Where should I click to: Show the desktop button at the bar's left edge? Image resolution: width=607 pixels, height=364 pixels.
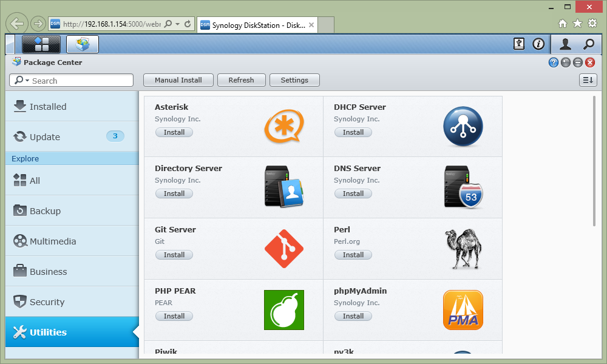(x=10, y=44)
